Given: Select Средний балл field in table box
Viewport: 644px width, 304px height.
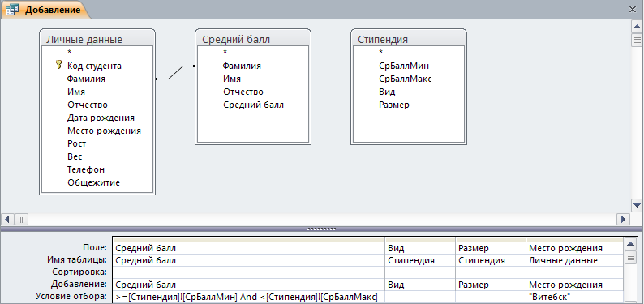Looking at the screenshot, I should click(253, 105).
